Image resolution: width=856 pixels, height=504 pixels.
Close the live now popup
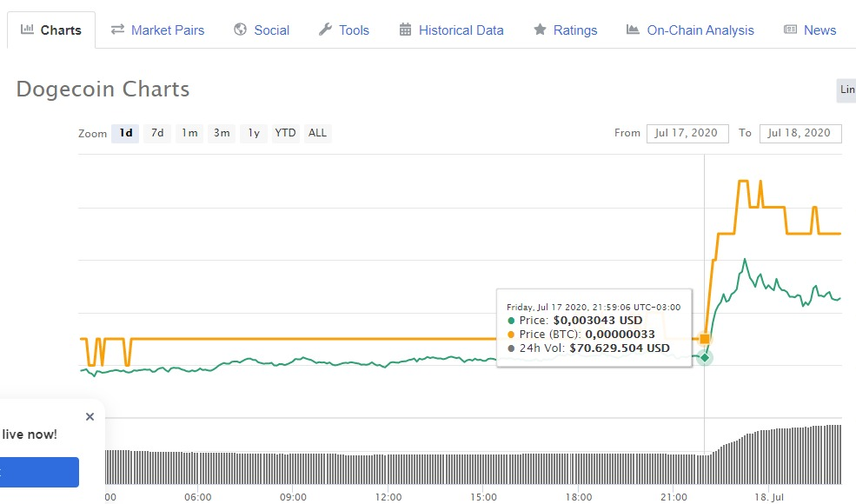90,416
